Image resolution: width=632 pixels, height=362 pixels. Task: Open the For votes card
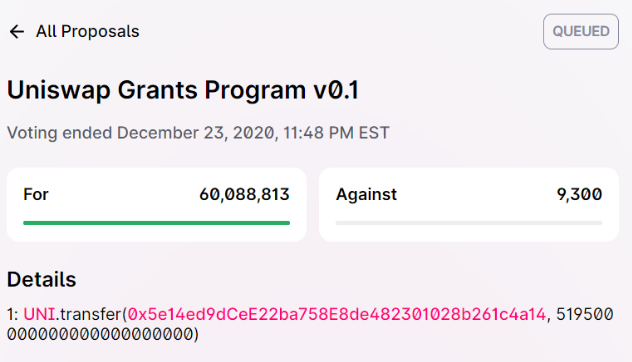coord(156,205)
